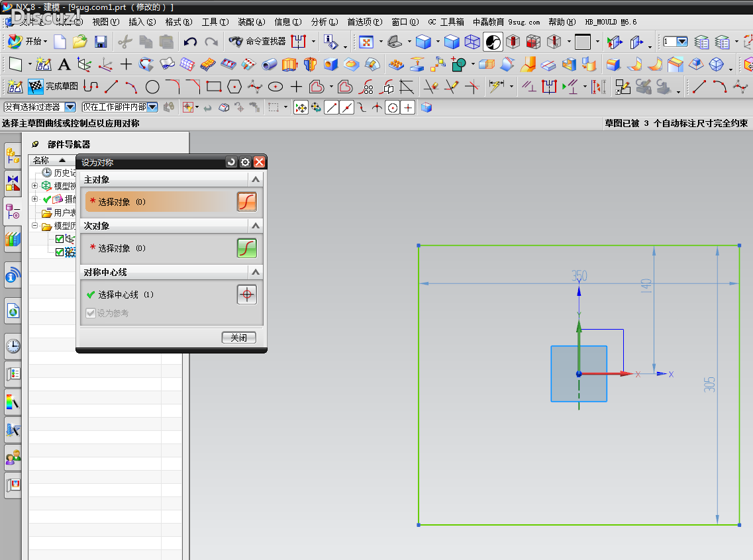Open the 插入(S) menu
Screen dimensions: 753x560
[142, 22]
